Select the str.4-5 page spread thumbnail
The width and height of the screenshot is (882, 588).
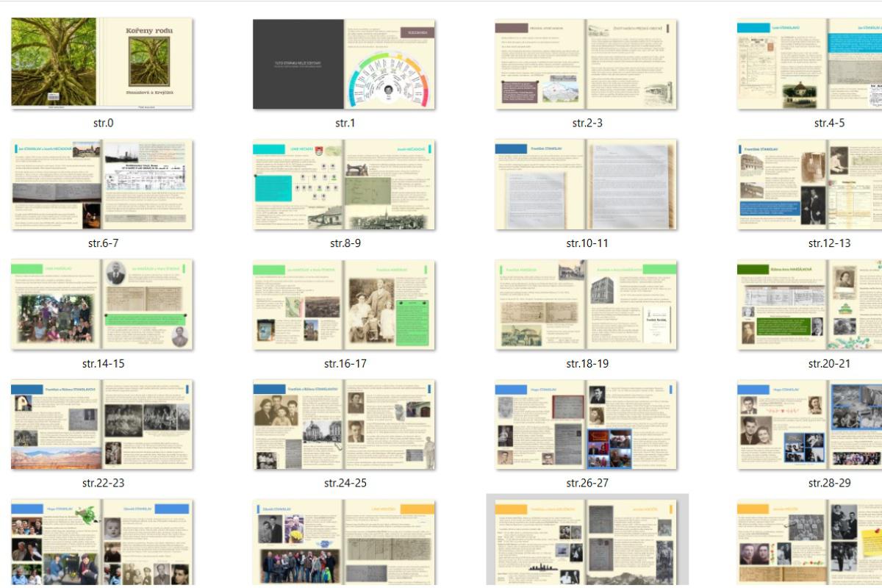[810, 64]
